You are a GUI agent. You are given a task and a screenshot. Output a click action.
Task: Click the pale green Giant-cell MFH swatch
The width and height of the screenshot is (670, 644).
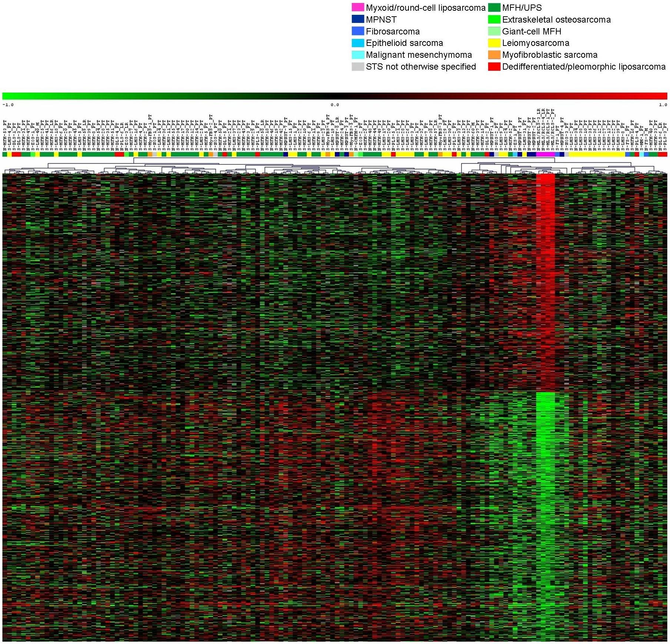coord(494,31)
